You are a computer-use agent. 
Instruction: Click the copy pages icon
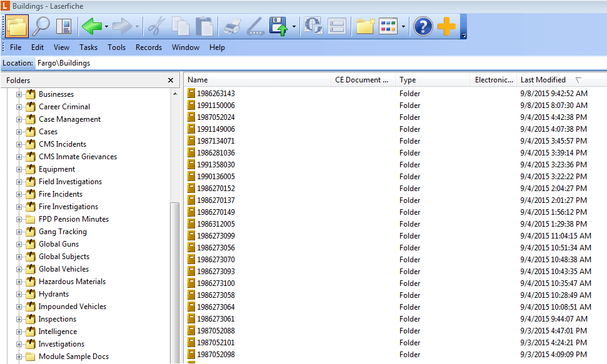tap(181, 26)
